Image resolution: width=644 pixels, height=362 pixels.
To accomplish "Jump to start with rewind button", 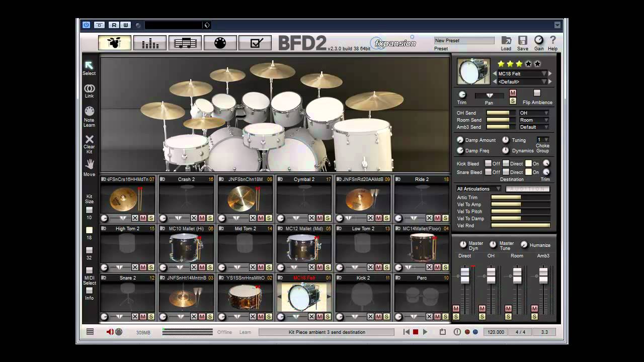I will click(x=407, y=332).
